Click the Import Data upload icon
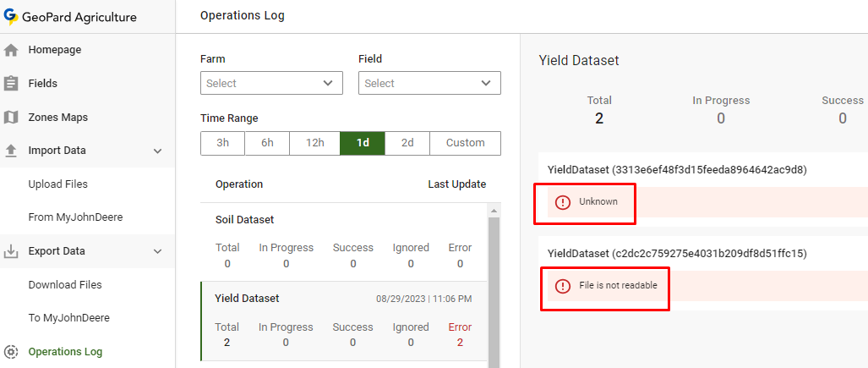This screenshot has width=868, height=368. pos(11,151)
